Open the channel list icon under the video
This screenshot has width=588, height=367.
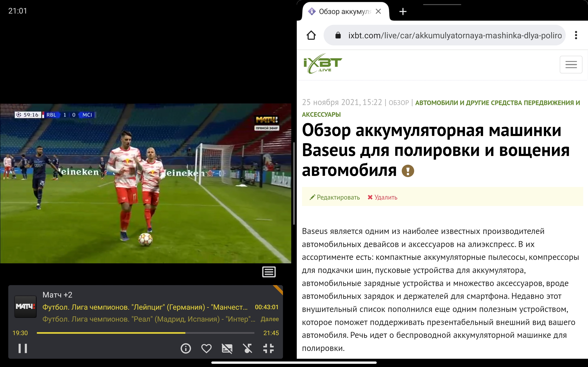(269, 272)
